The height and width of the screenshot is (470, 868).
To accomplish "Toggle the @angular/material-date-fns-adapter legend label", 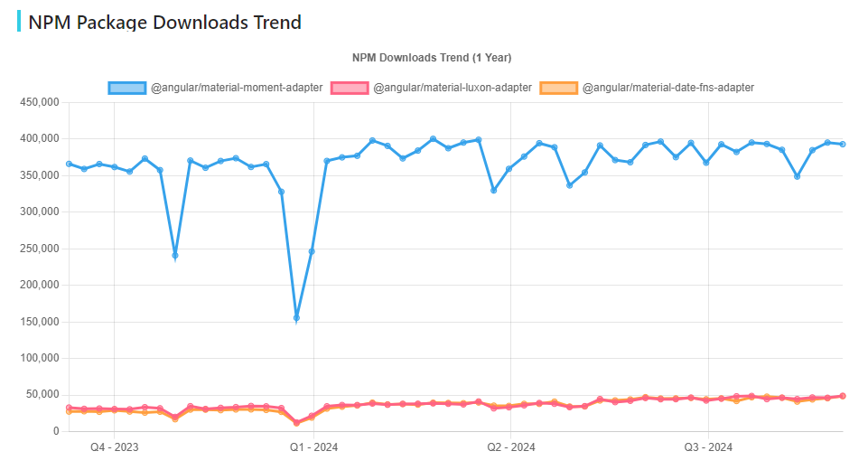I will 667,88.
